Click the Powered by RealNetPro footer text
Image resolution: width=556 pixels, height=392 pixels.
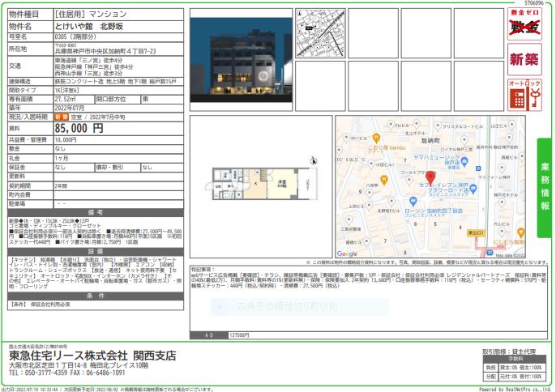515,389
